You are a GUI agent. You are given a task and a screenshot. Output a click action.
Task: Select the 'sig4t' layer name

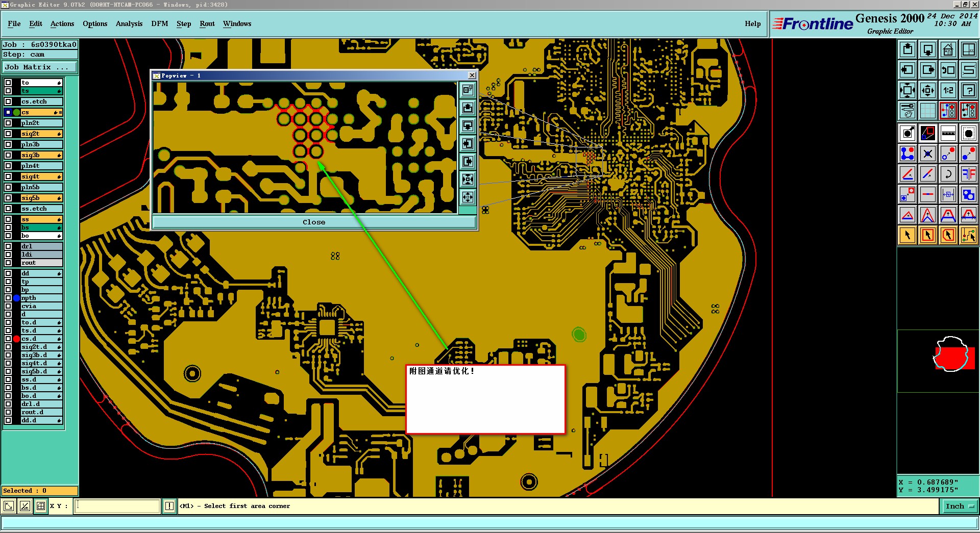click(x=41, y=176)
